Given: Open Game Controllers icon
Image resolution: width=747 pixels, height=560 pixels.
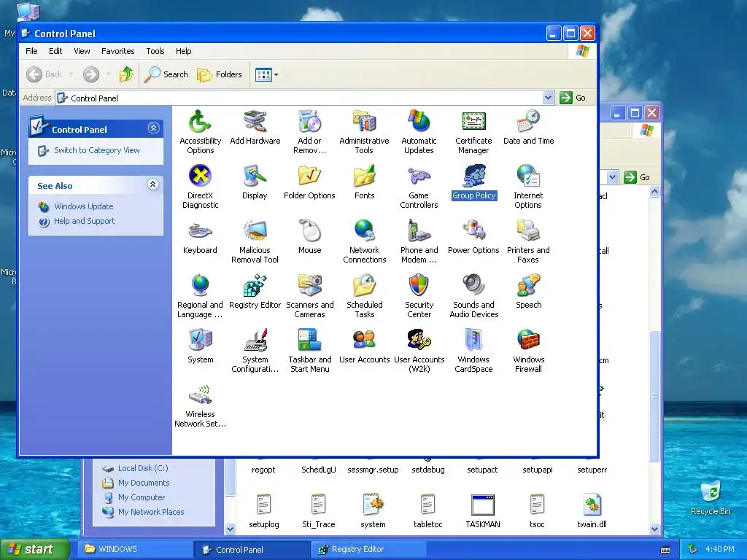Looking at the screenshot, I should (x=419, y=187).
